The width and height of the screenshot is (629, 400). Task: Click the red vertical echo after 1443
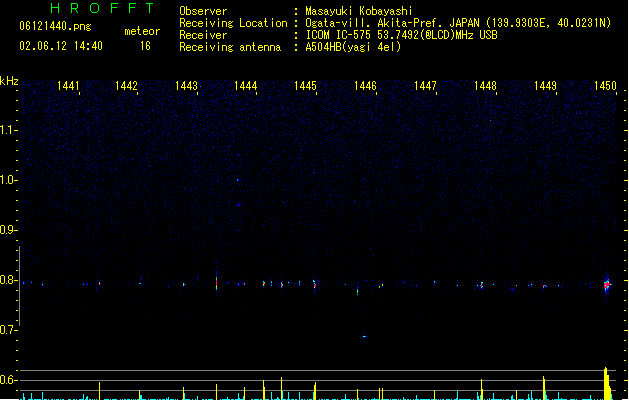tap(217, 282)
